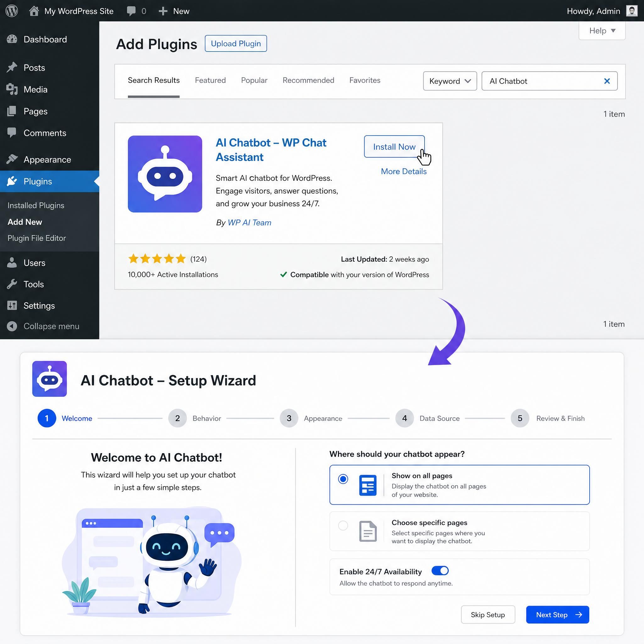This screenshot has width=644, height=644.
Task: Click the AI Chatbot search input field
Action: (x=549, y=81)
